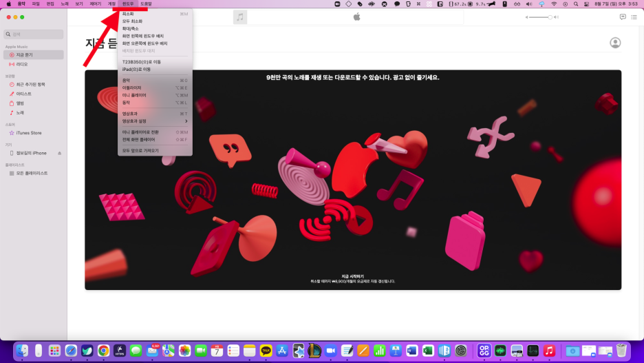This screenshot has height=363, width=644.
Task: Open the 보기 menu in the menu bar
Action: (x=79, y=3)
